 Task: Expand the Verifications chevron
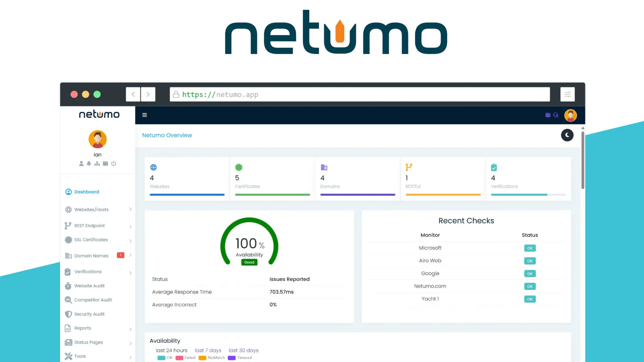(130, 273)
